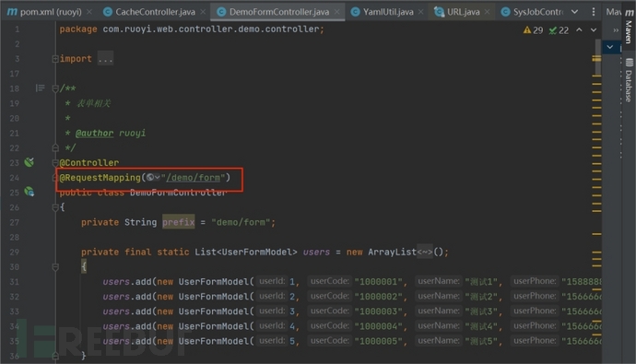Collapse static initializer block at line 30
The width and height of the screenshot is (636, 364).
tap(55, 267)
